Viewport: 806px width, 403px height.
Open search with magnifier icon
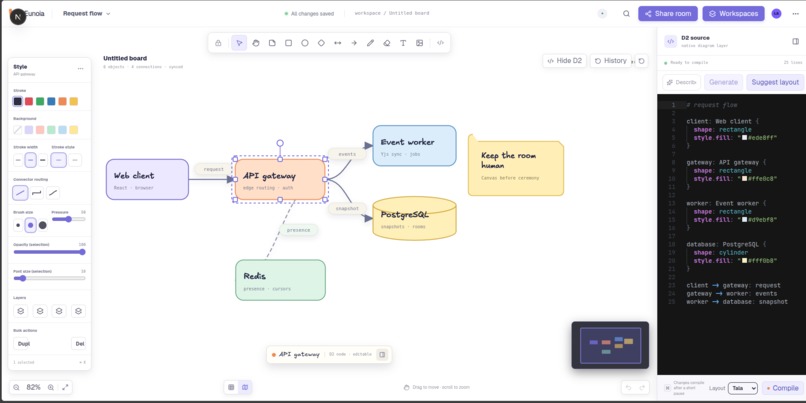click(626, 14)
